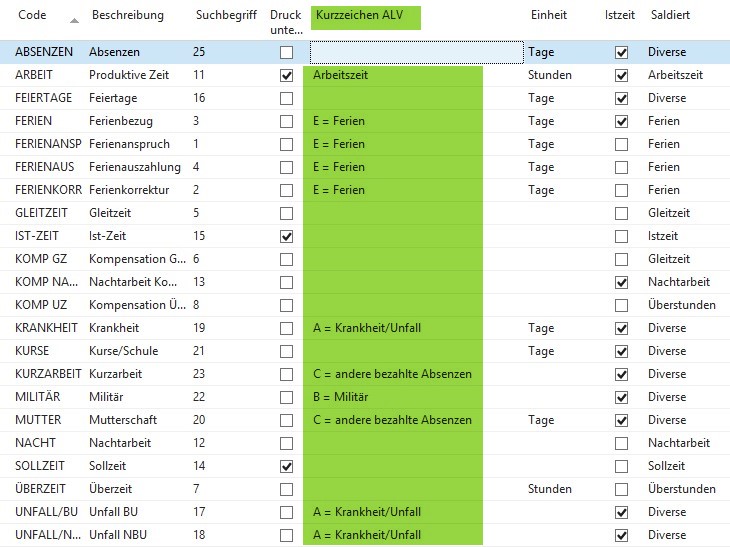The image size is (730, 547).
Task: Click the Saldiert column header
Action: (x=670, y=16)
